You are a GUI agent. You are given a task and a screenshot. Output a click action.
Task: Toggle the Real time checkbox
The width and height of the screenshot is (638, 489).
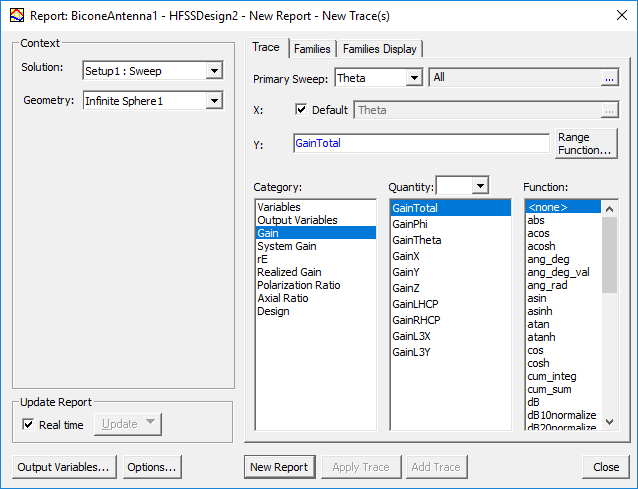coord(28,424)
